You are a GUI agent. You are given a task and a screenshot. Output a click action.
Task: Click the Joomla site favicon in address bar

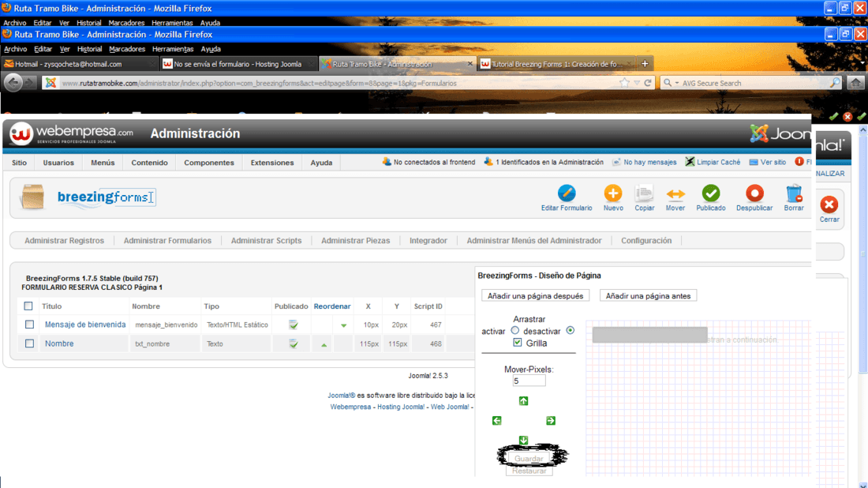coord(51,83)
